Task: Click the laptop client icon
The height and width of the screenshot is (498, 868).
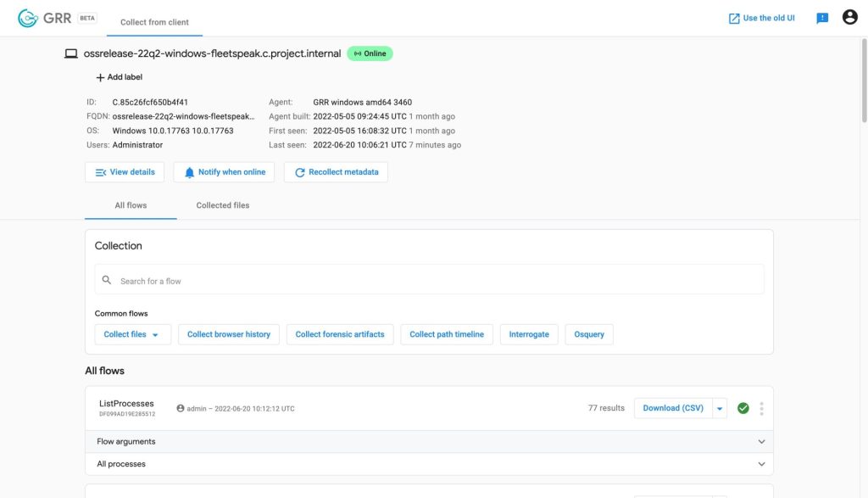Action: click(x=71, y=53)
